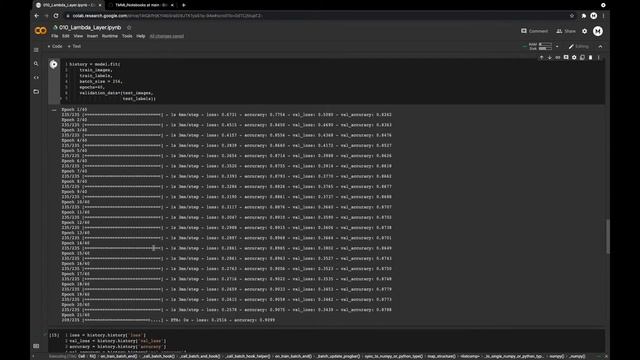Click the 'Epoch 1/40' output line
Screen dimensions: 640x360
click(x=74, y=109)
